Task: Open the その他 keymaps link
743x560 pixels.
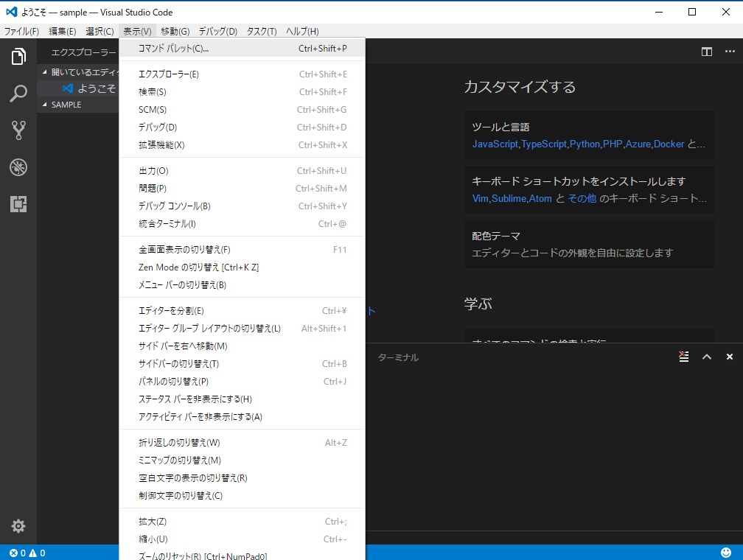Action: (582, 198)
